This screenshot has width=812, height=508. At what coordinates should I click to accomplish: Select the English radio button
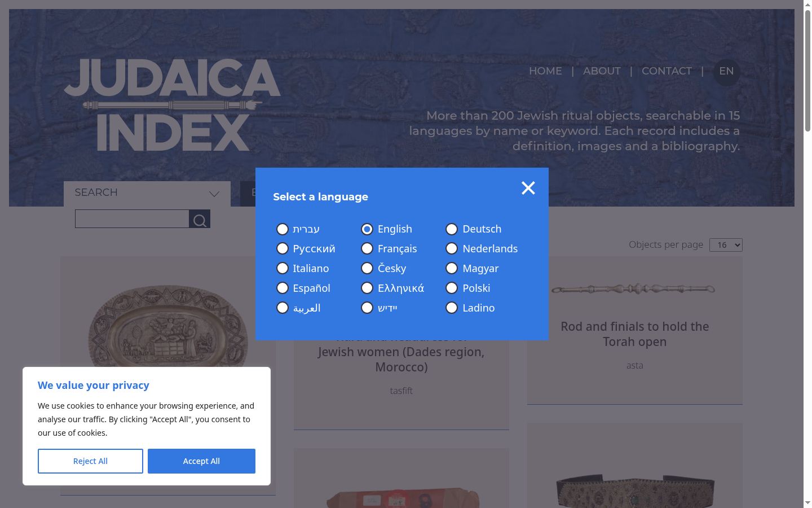(x=367, y=229)
